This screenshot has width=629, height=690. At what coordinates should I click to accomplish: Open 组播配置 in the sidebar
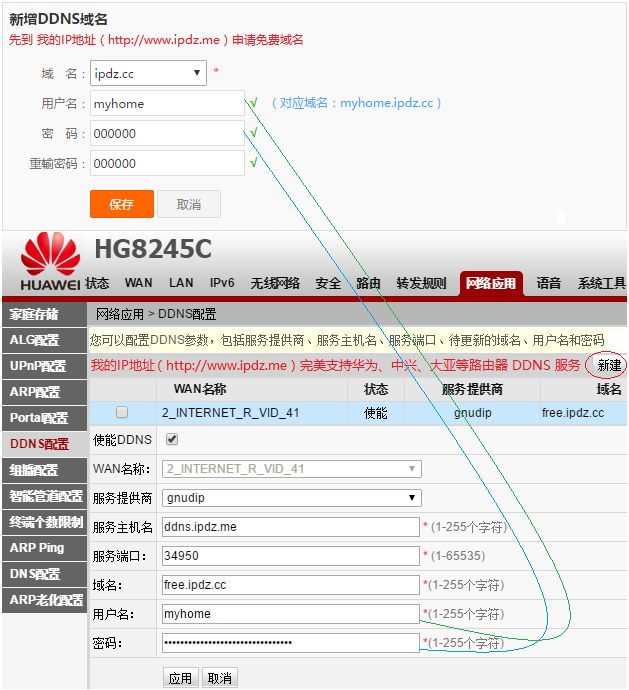tap(44, 470)
